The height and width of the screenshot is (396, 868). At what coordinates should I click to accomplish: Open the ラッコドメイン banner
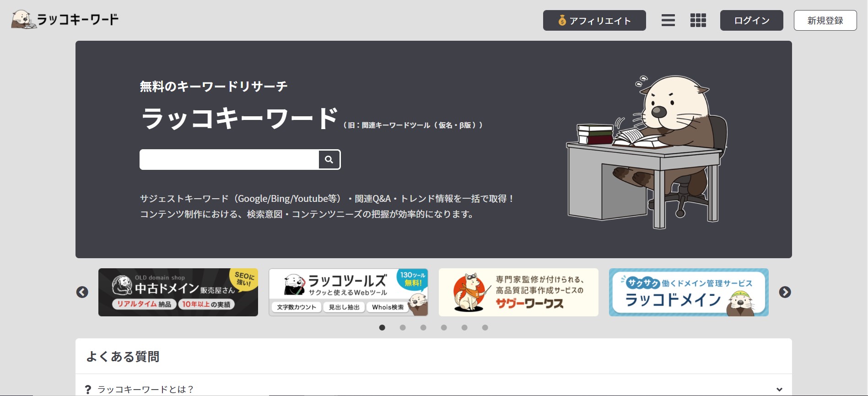pos(689,292)
